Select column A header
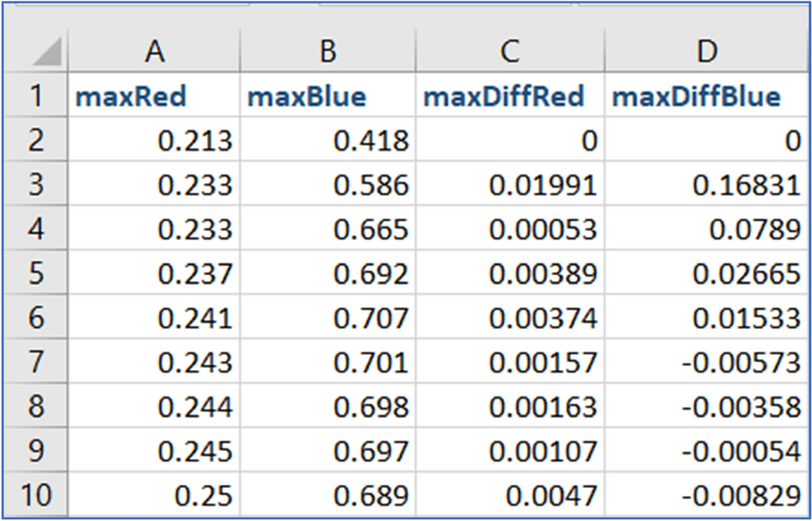This screenshot has width=812, height=521. [x=154, y=52]
